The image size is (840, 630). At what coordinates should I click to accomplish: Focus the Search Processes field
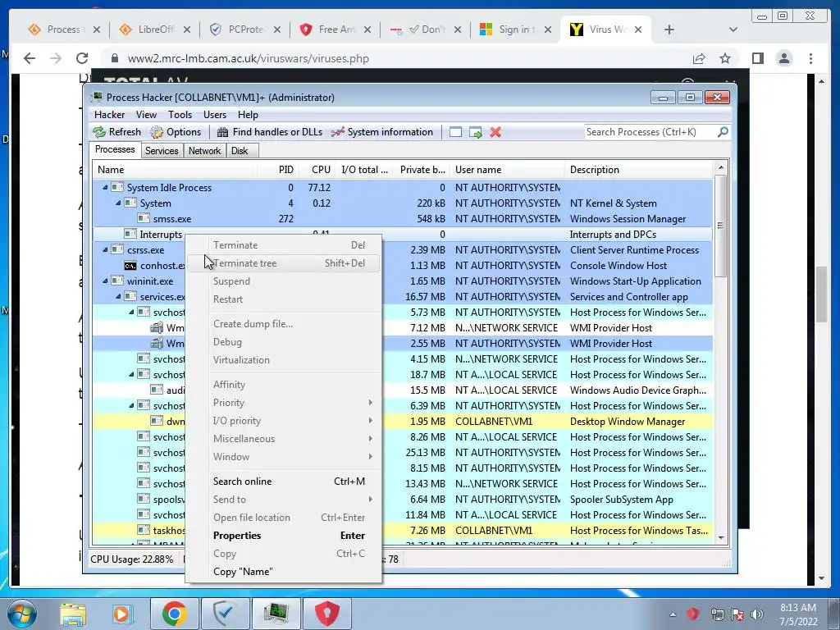[650, 132]
